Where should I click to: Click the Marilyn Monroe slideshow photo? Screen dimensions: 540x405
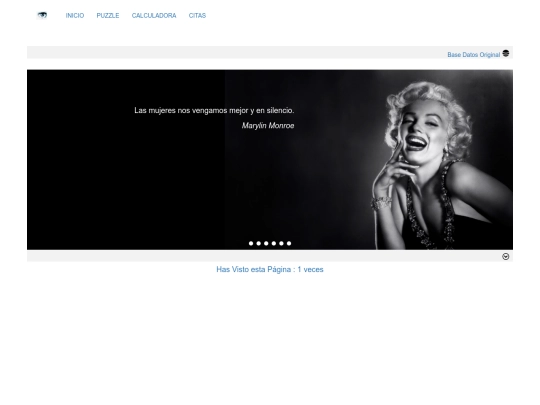270,160
